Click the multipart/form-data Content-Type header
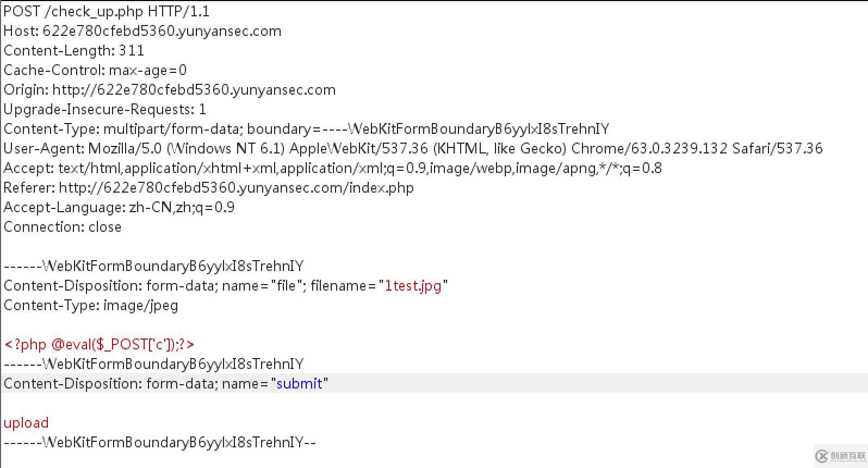This screenshot has width=868, height=468. [306, 129]
